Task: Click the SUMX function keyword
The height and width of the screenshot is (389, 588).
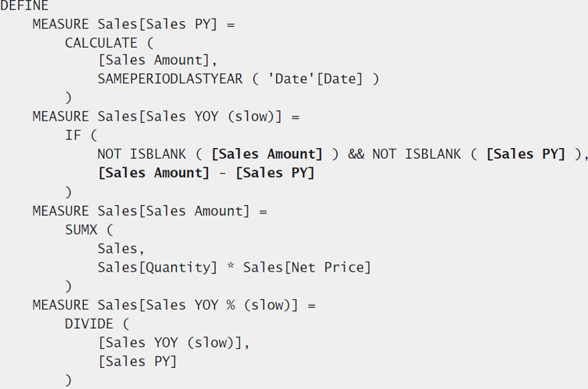Action: click(81, 230)
